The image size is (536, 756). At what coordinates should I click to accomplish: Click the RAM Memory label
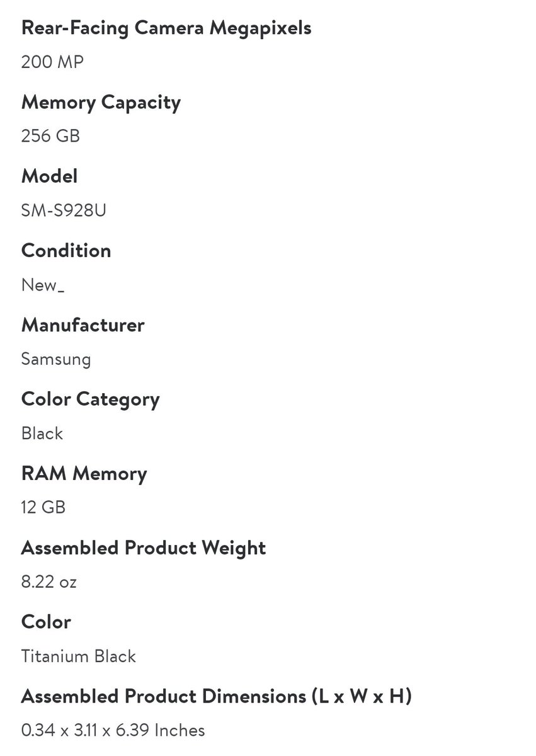[x=84, y=474]
